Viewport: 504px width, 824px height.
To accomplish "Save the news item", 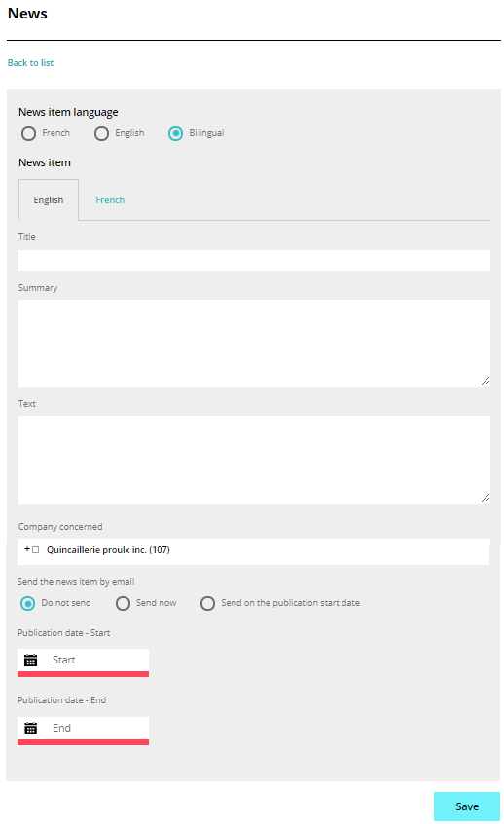I will click(x=467, y=806).
